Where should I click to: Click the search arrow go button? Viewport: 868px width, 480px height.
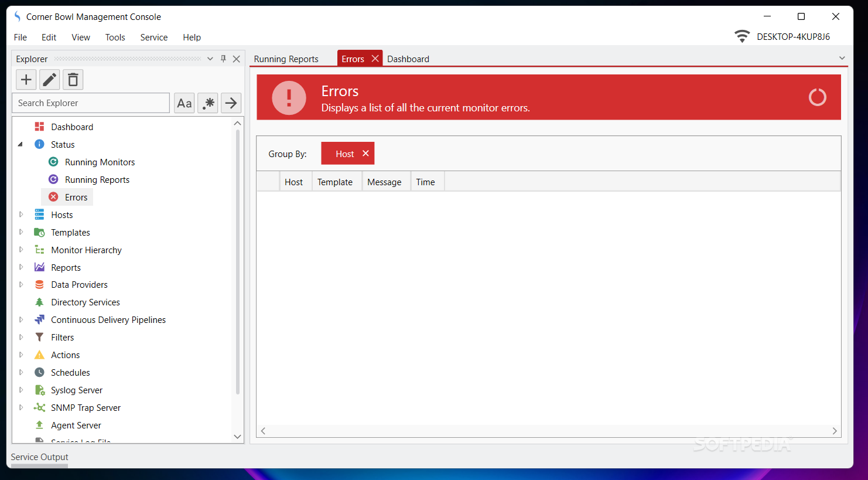click(x=231, y=103)
